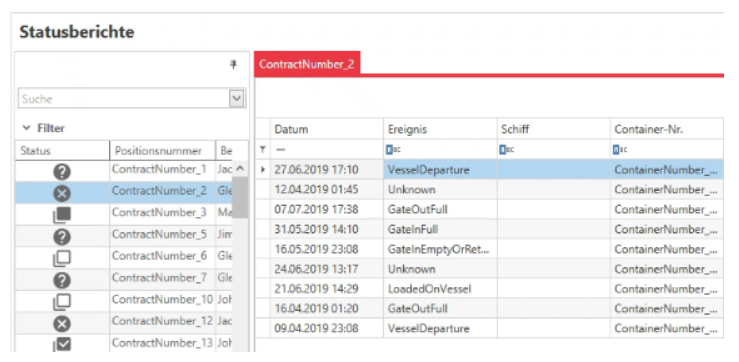This screenshot has height=362, width=739.
Task: Click row indicator arrow of first event row
Action: click(x=263, y=169)
